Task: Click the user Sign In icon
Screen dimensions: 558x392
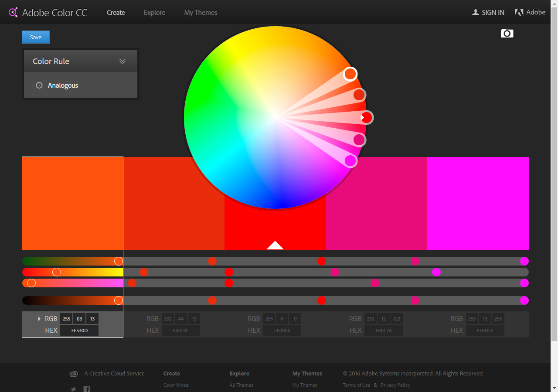Action: (475, 12)
